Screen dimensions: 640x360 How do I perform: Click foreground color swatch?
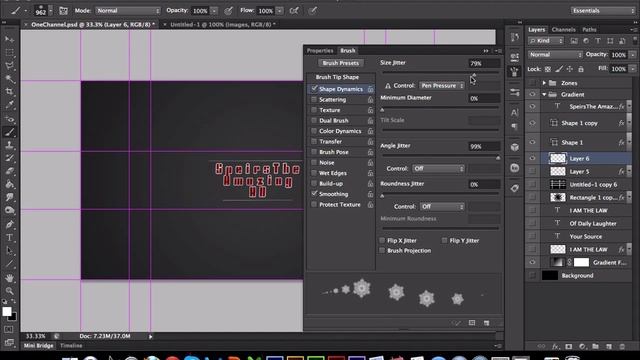click(x=7, y=312)
